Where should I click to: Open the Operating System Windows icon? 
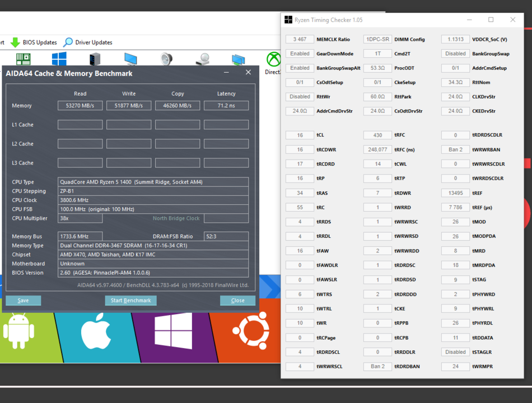(x=59, y=59)
